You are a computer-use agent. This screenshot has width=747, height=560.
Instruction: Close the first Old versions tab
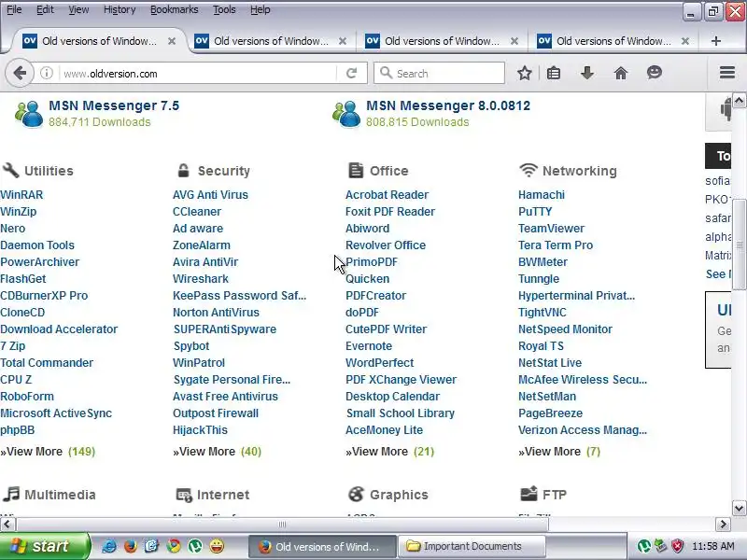click(172, 41)
